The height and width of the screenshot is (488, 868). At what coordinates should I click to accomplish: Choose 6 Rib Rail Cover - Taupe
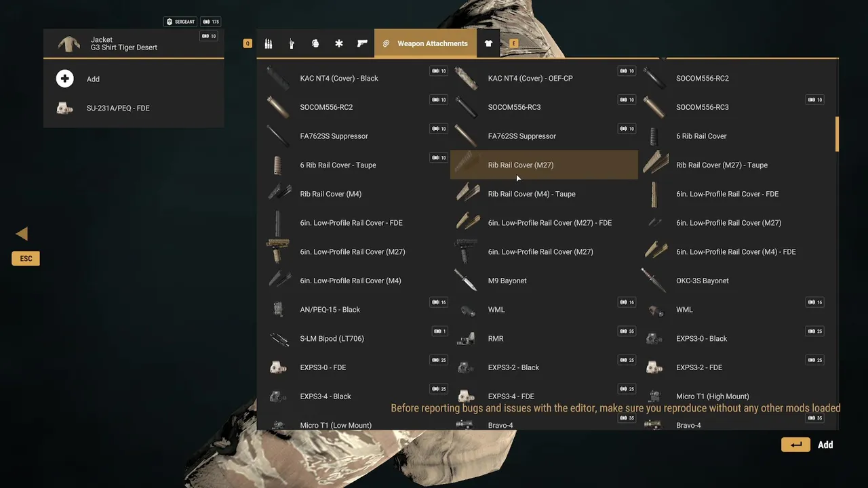point(356,165)
